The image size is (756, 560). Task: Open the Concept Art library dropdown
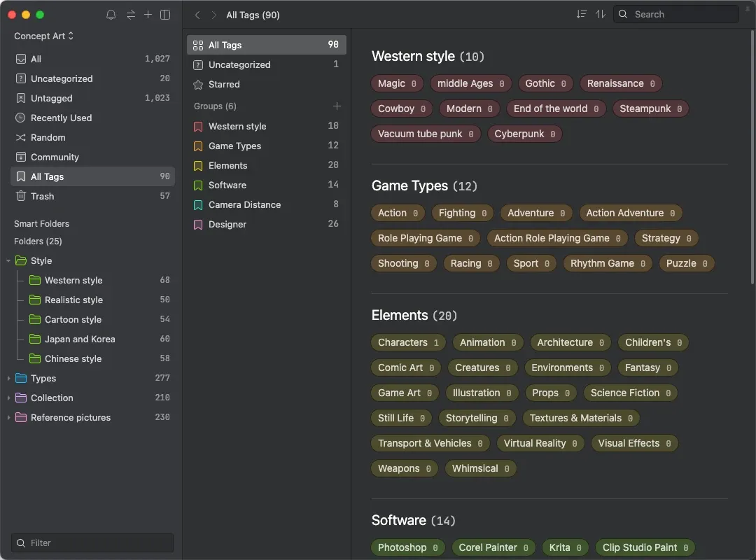43,36
